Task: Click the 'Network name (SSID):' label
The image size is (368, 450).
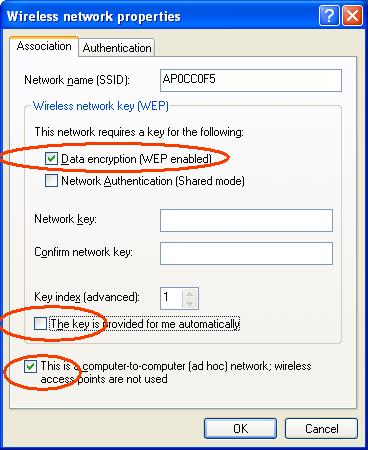Action: click(77, 80)
